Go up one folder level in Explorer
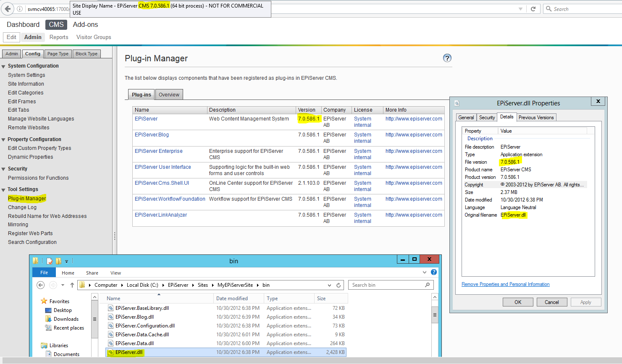The width and height of the screenshot is (622, 364). 72,285
